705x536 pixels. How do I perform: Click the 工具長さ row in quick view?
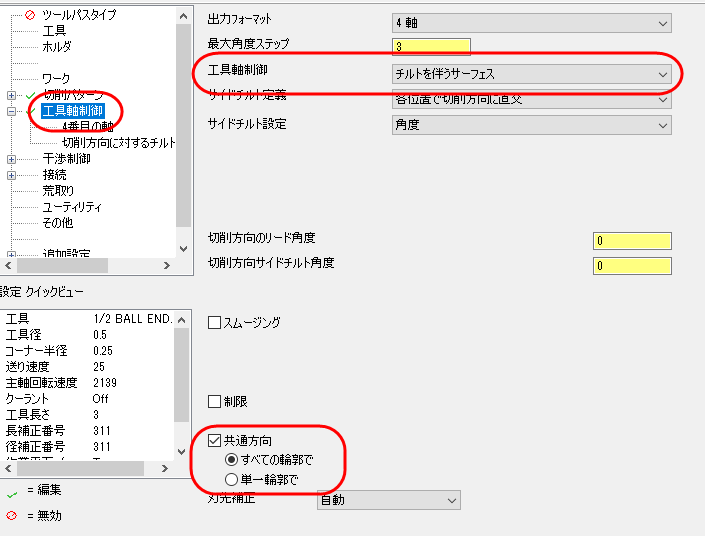click(88, 415)
